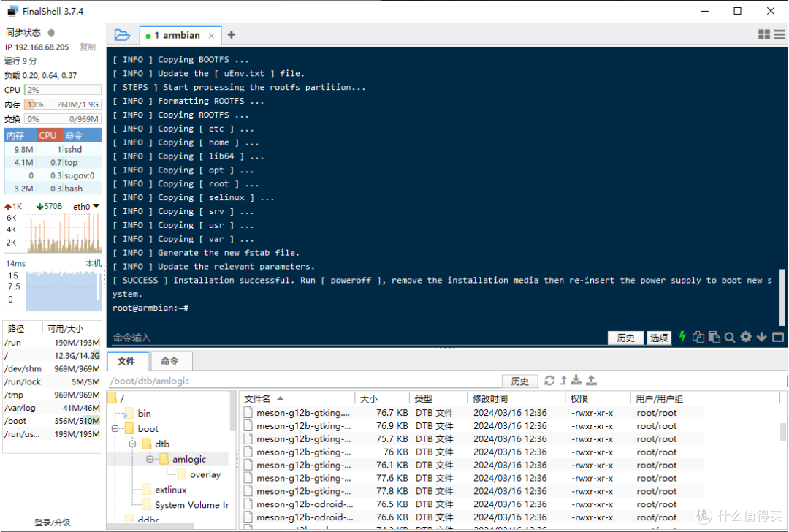Open terminal settings gear icon

click(746, 337)
